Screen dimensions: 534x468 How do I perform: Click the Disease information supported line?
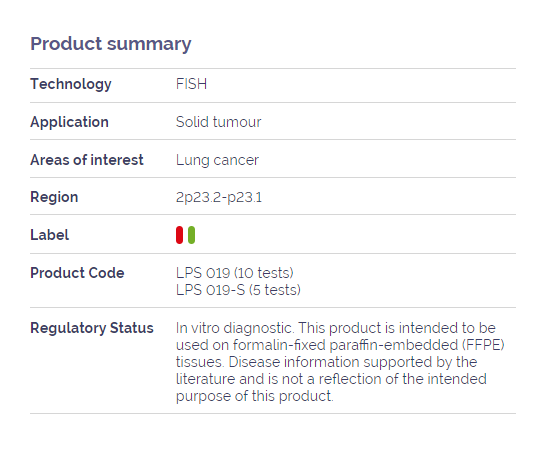click(326, 362)
